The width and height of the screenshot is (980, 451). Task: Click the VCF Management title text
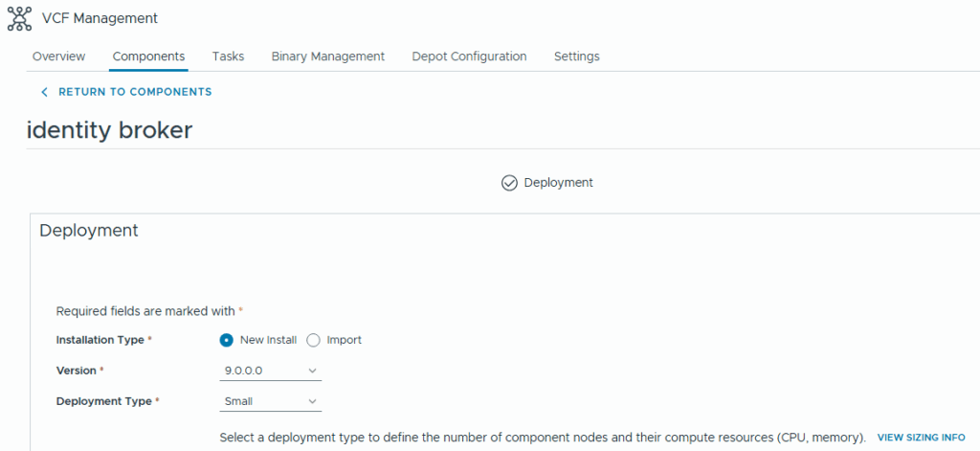click(x=100, y=18)
